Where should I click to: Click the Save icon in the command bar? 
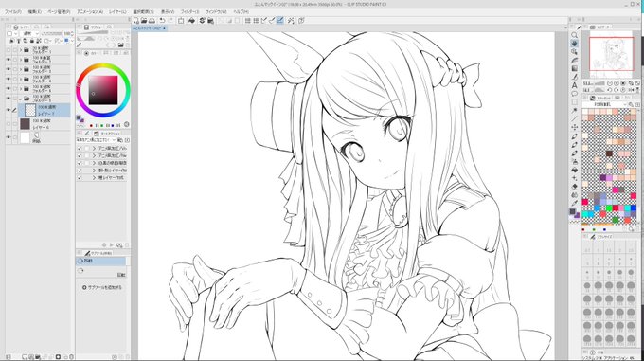[x=152, y=20]
